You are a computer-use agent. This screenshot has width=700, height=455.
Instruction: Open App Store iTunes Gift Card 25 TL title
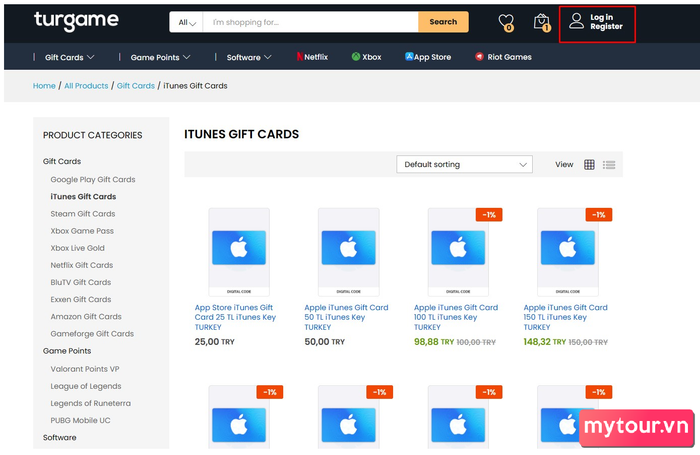coord(235,317)
